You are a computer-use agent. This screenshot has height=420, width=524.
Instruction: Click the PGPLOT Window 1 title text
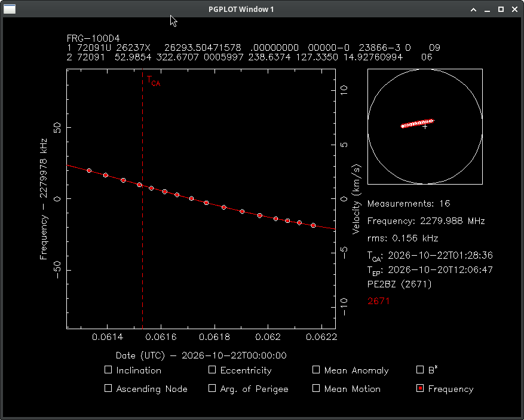click(241, 10)
